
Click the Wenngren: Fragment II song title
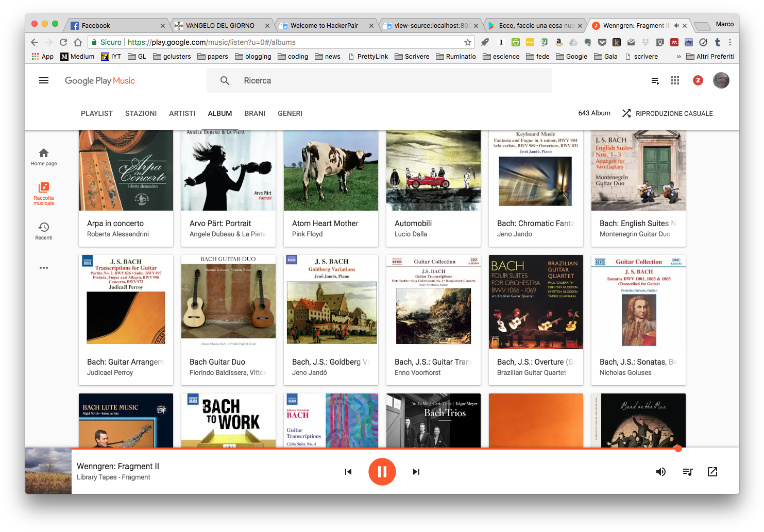point(118,466)
